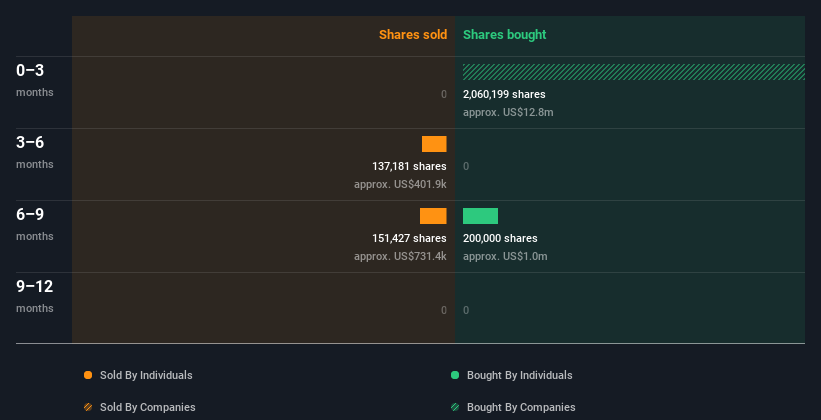This screenshot has width=821, height=420.
Task: Click the 3–6 months row label
Action: (35, 152)
